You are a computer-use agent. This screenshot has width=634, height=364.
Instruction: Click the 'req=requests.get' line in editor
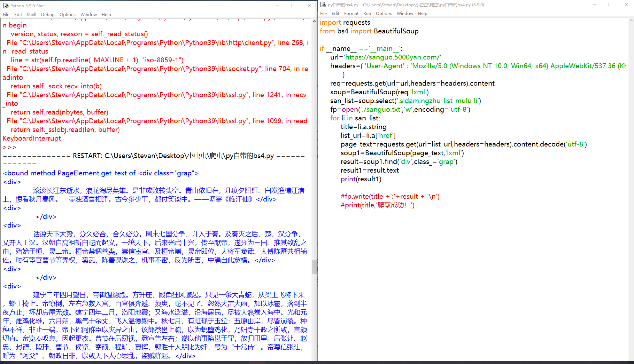point(412,83)
